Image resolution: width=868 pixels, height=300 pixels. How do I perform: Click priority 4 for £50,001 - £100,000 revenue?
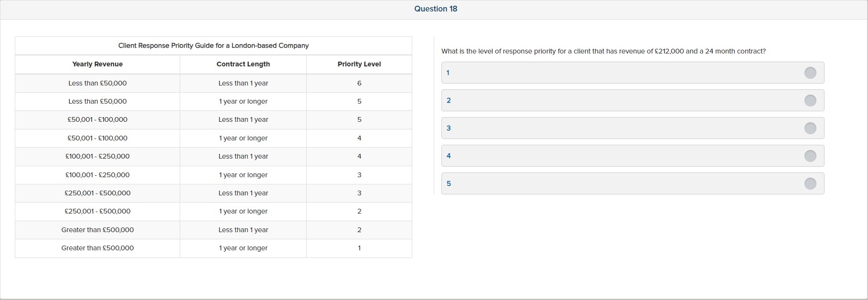[x=359, y=138]
